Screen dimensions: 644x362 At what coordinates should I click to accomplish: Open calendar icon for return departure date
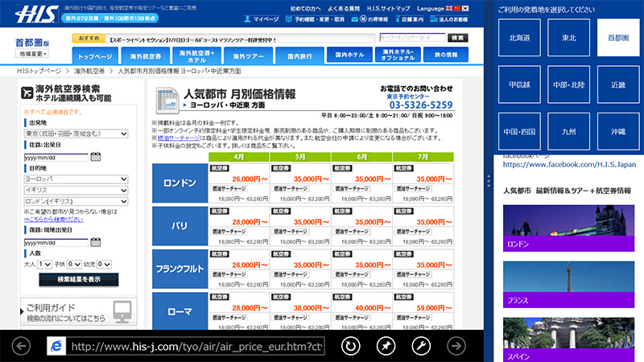click(96, 241)
